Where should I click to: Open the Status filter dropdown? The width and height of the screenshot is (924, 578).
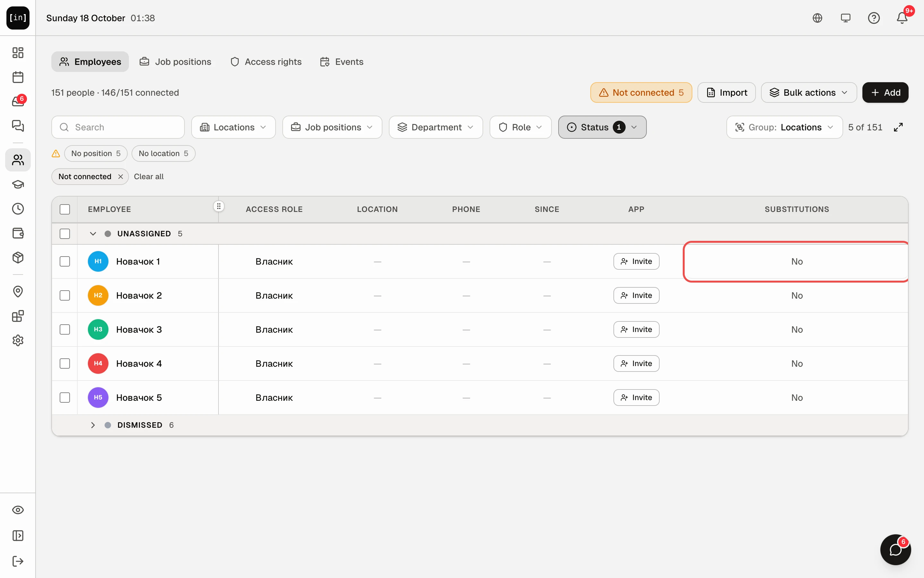[x=602, y=127]
